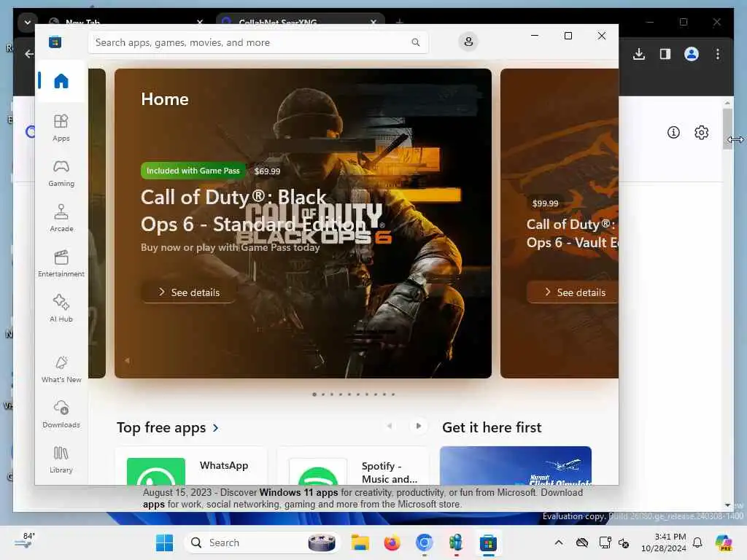The width and height of the screenshot is (747, 560).
Task: Click the browser page vertical scrollbar
Action: [727, 128]
